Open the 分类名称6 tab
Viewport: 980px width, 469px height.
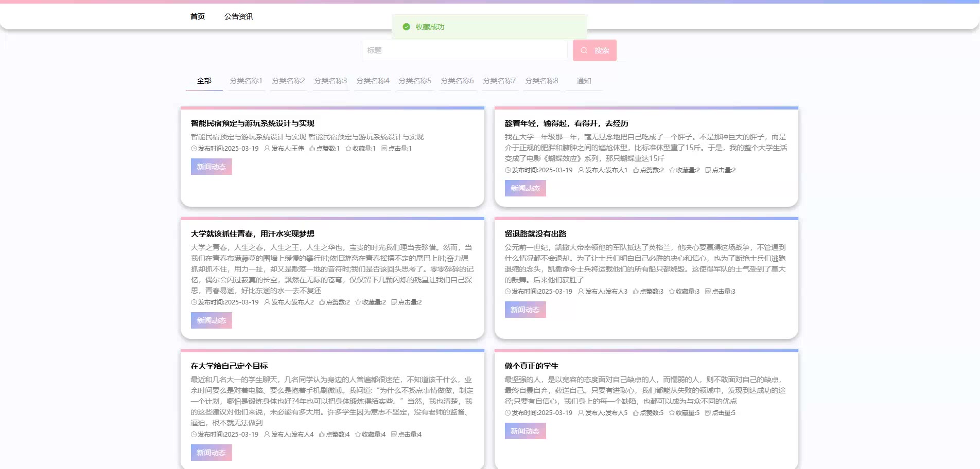coord(457,81)
